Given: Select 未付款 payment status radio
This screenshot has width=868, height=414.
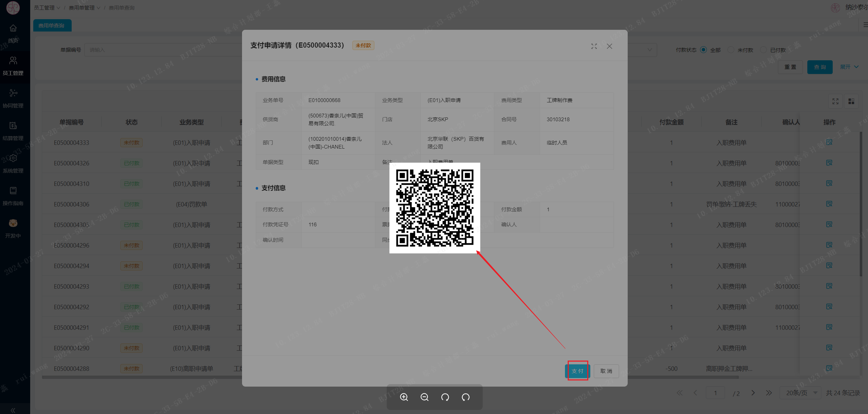Looking at the screenshot, I should click(x=731, y=50).
